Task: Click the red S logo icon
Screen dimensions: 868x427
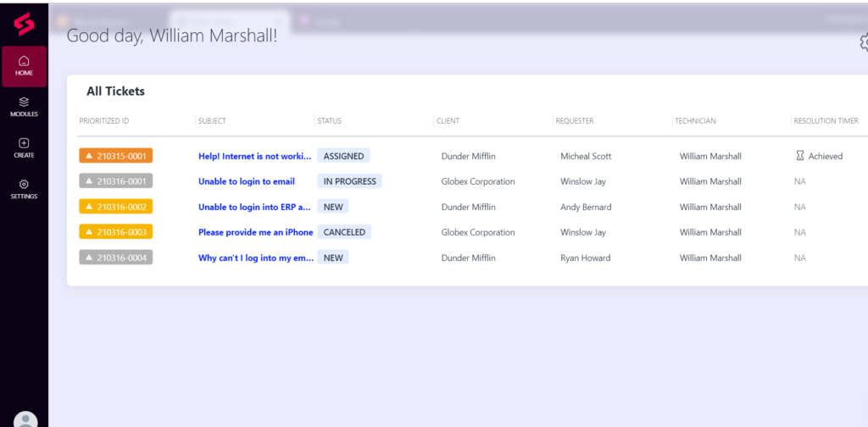Action: tap(24, 24)
